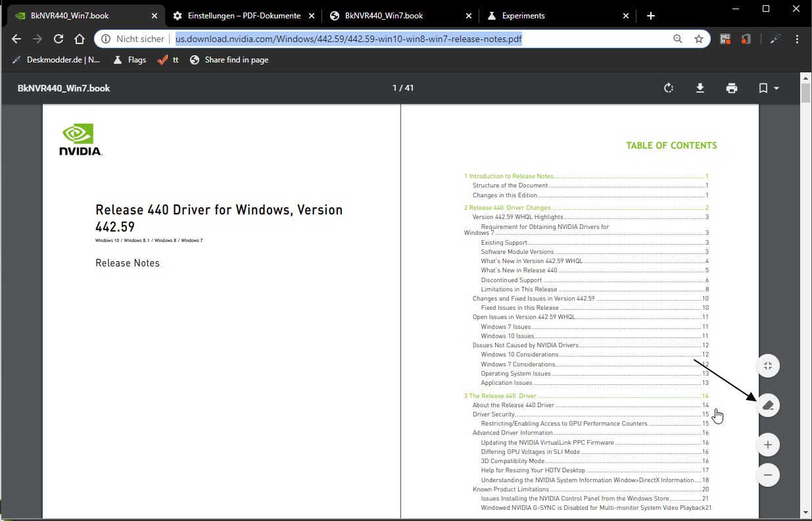Open the 'tt' bookmark
The width and height of the screenshot is (812, 521).
click(168, 60)
